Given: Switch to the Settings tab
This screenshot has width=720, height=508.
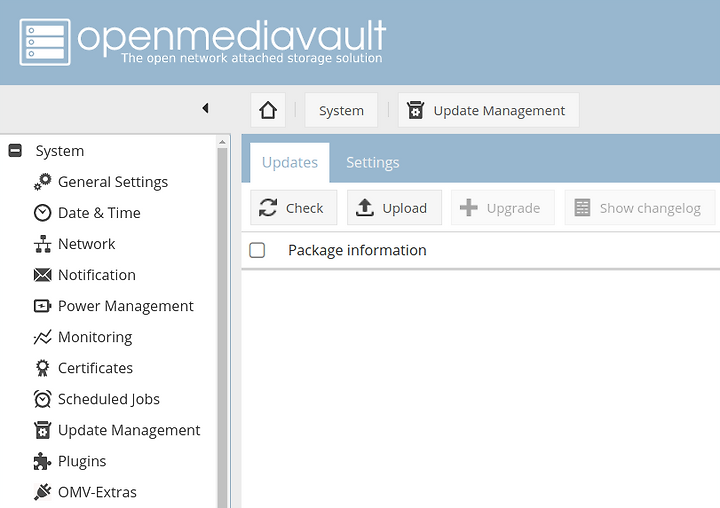Looking at the screenshot, I should [373, 163].
